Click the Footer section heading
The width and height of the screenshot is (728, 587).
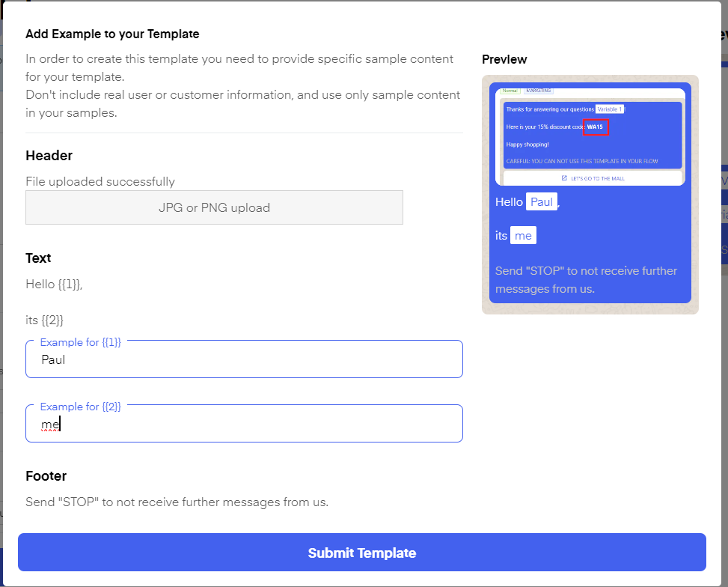tap(46, 476)
